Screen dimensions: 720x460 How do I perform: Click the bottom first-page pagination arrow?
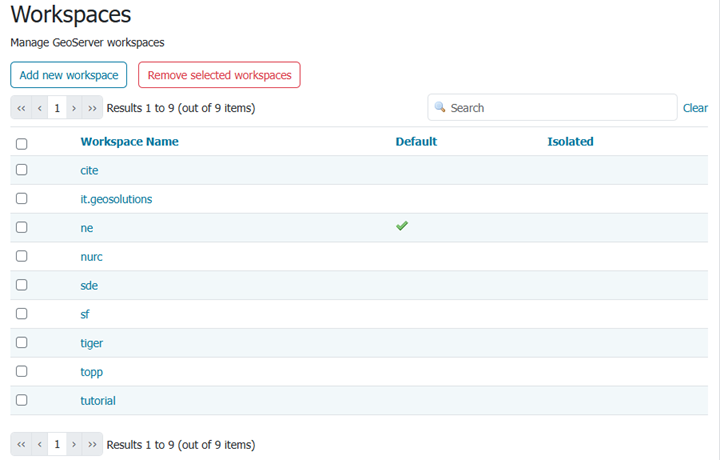coord(21,444)
